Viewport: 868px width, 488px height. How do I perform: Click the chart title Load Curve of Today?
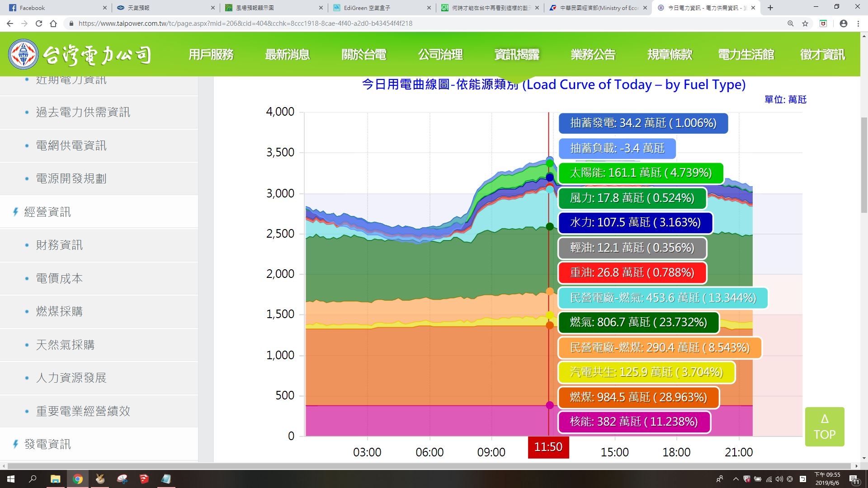(x=554, y=84)
